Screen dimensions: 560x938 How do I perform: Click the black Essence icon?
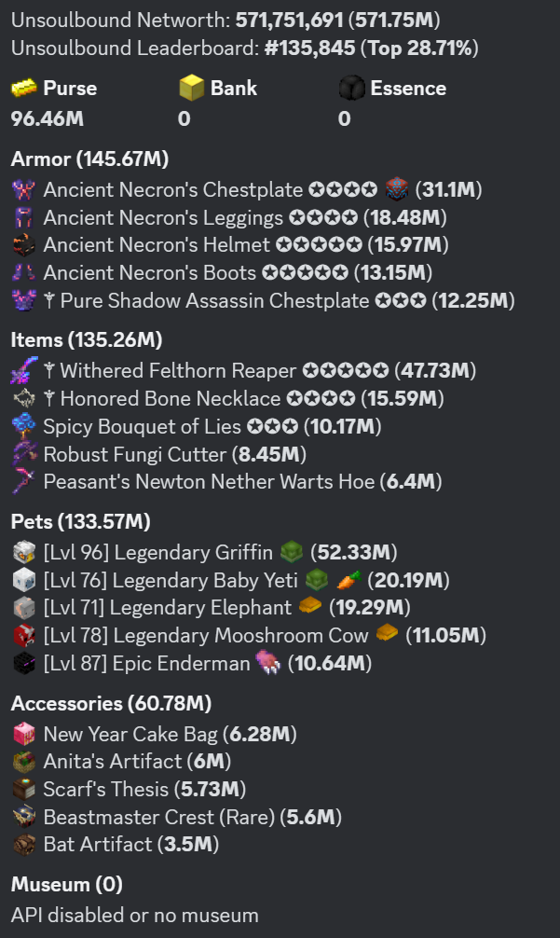click(351, 89)
